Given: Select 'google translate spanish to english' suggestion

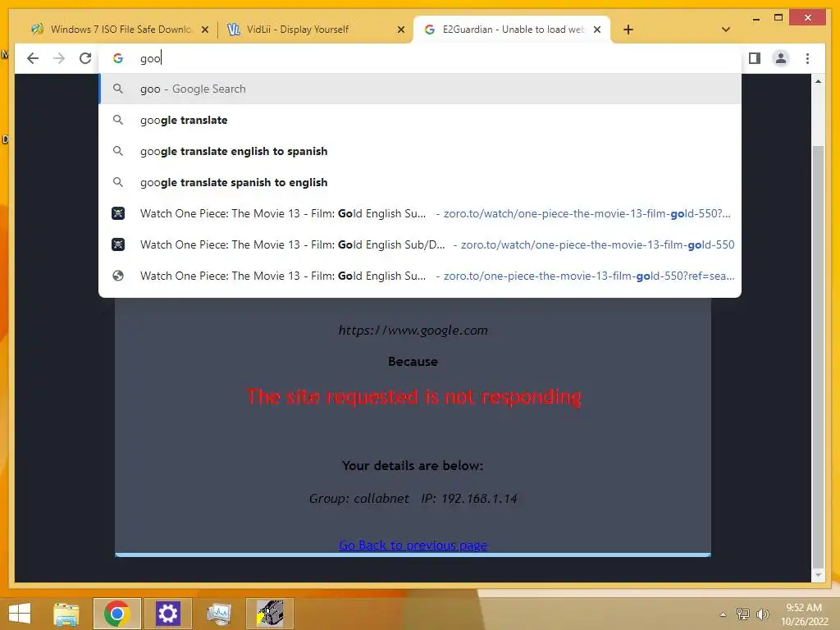Looking at the screenshot, I should (x=420, y=182).
